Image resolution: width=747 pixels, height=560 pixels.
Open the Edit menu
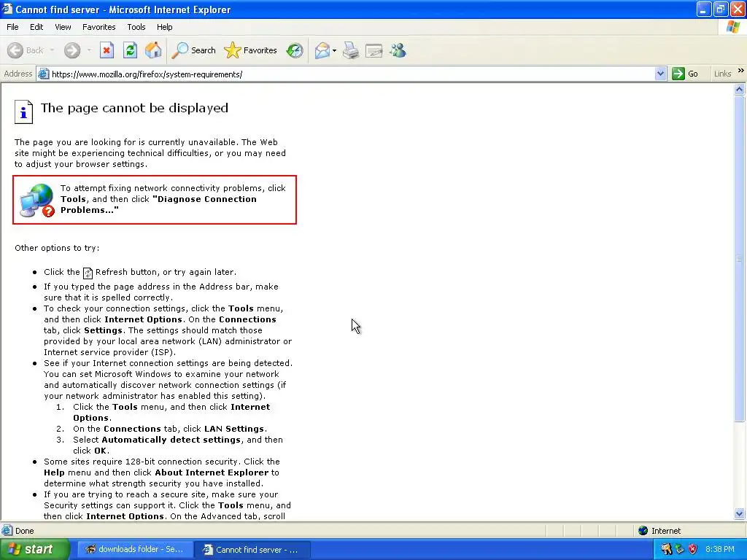click(x=36, y=27)
